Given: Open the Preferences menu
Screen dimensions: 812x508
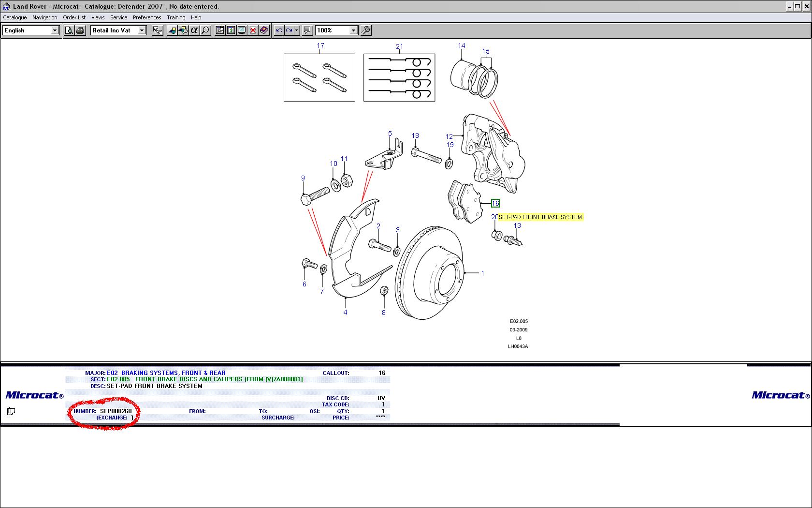Looking at the screenshot, I should 147,17.
